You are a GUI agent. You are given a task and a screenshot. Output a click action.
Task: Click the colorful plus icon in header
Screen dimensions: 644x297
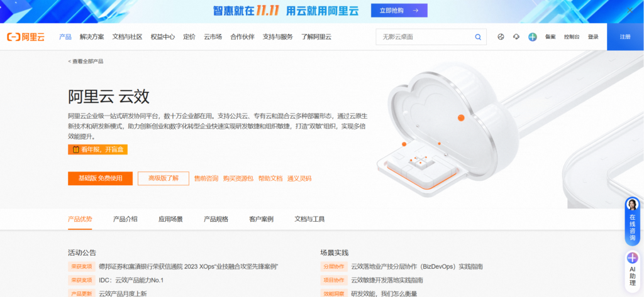[532, 37]
